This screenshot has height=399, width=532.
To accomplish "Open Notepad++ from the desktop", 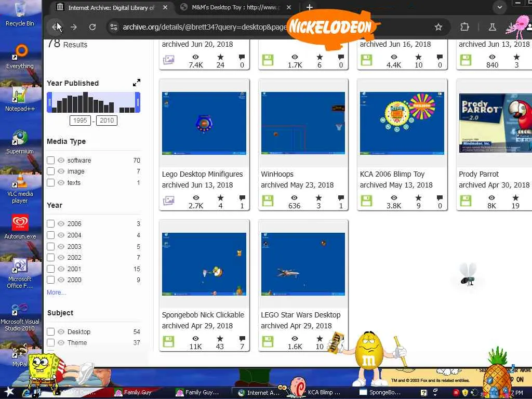I will pos(20,99).
